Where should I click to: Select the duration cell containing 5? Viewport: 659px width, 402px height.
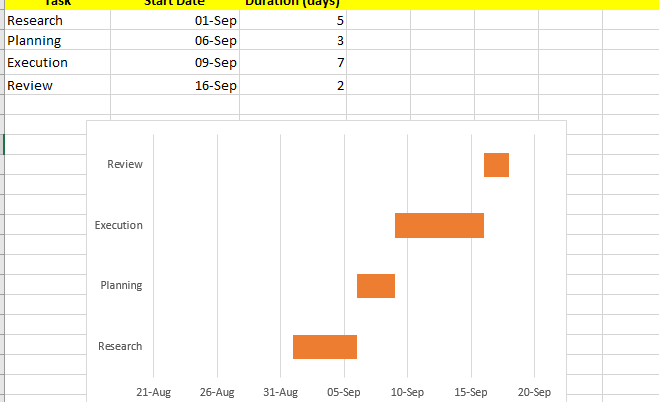tap(293, 20)
